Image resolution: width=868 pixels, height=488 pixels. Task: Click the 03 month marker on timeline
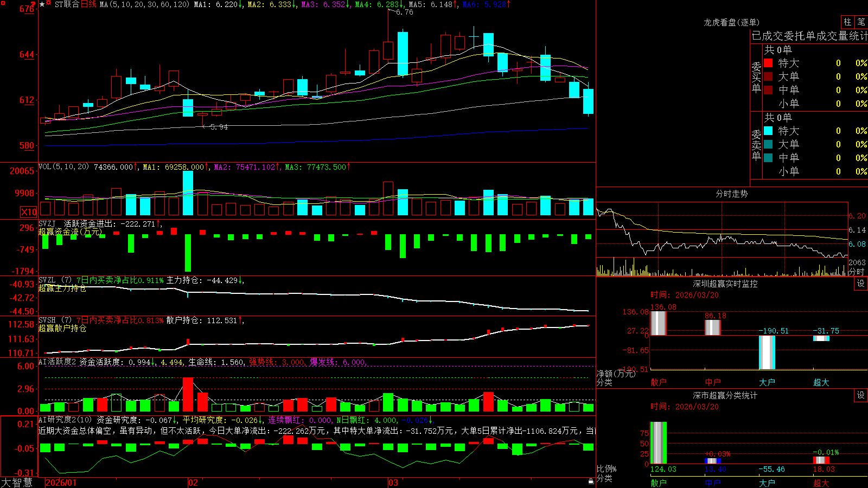pyautogui.click(x=393, y=483)
